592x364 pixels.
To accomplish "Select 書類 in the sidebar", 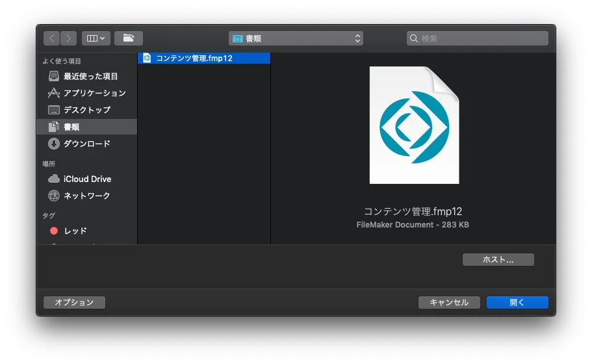I will 87,127.
